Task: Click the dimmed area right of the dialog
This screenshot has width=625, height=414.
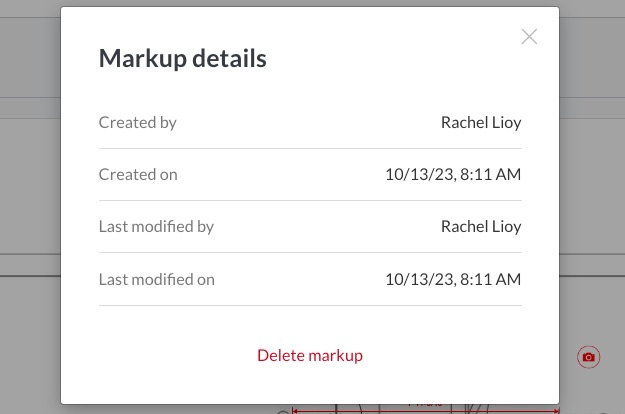Action: click(x=593, y=200)
